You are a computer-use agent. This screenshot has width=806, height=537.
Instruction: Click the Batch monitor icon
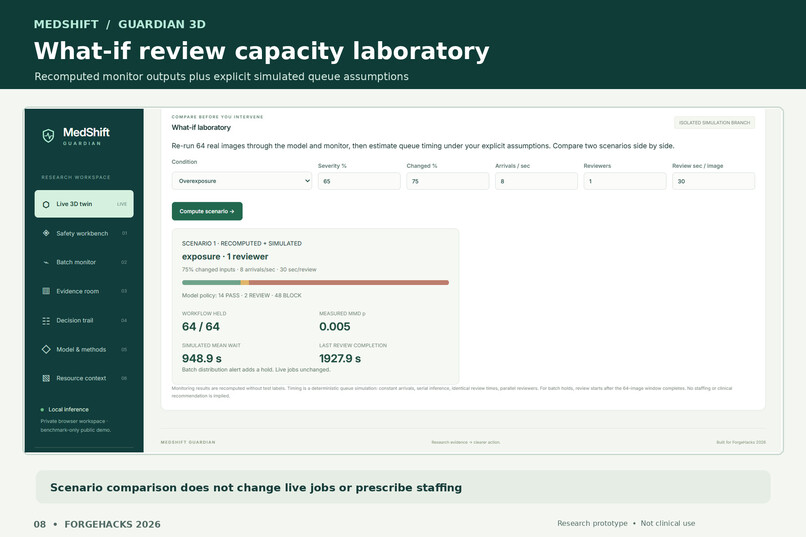pyautogui.click(x=46, y=262)
